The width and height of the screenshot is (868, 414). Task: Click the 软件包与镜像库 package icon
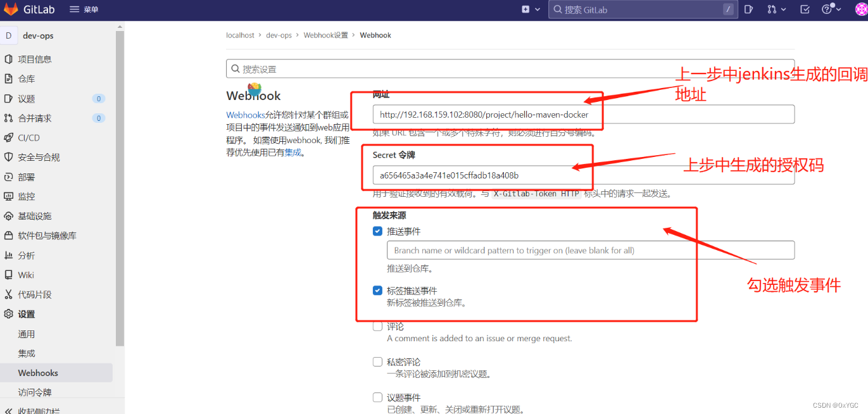tap(8, 236)
